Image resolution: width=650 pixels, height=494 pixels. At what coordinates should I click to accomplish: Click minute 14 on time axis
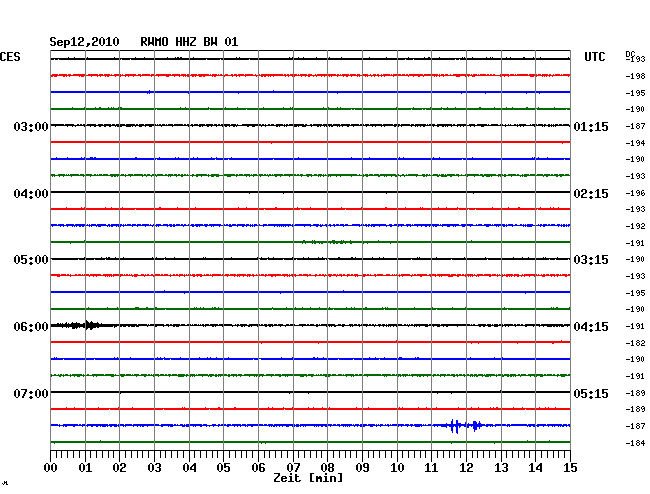[x=535, y=468]
